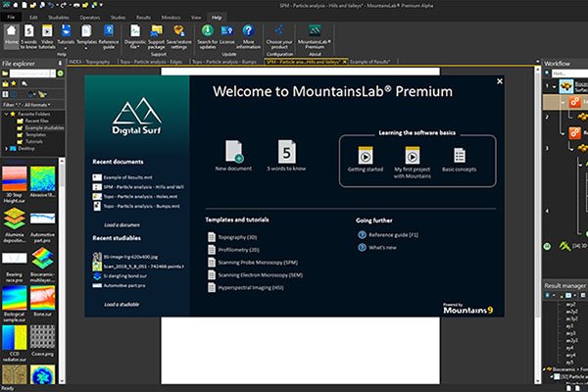This screenshot has height=392, width=588.
Task: Click Load a document link
Action: pos(122,225)
